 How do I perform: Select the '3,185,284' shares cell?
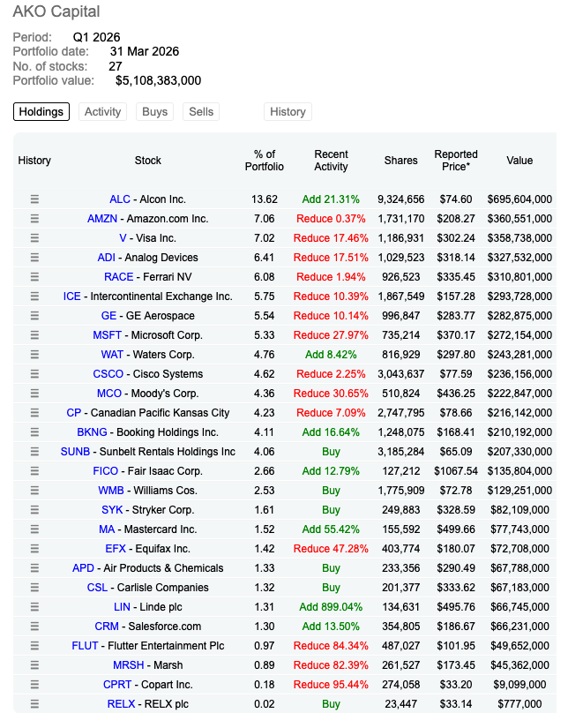click(401, 452)
